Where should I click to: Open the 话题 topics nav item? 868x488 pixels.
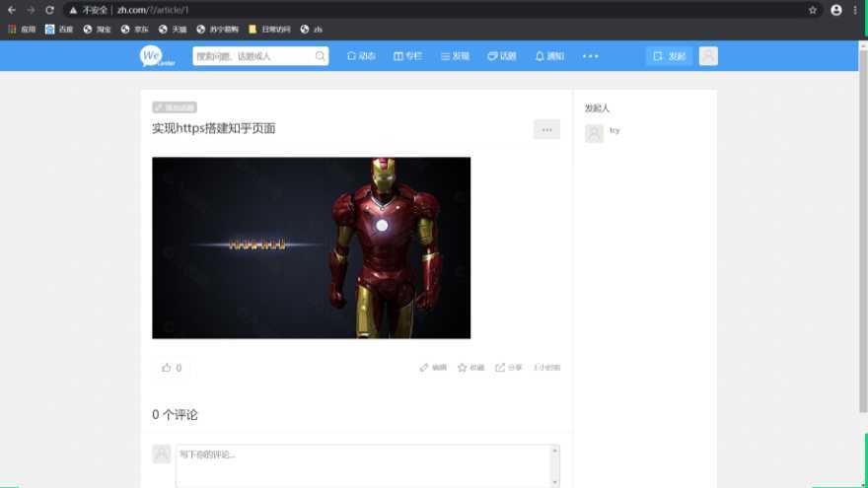[x=501, y=56]
